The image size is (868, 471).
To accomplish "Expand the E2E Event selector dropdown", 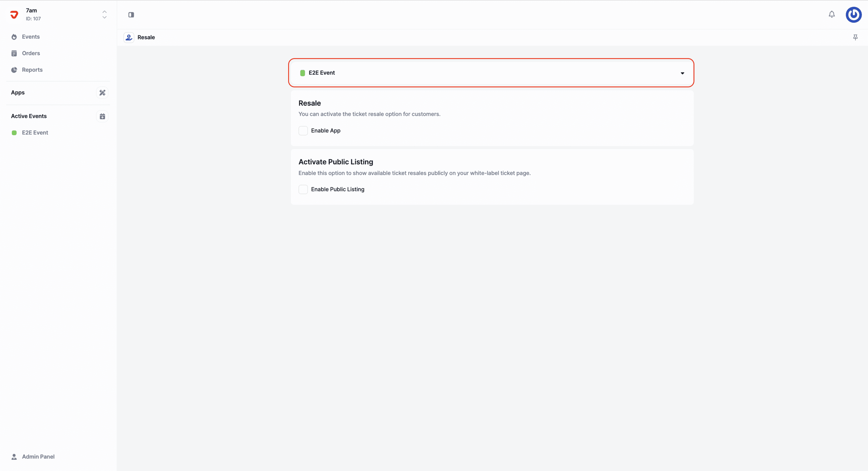I will 491,73.
